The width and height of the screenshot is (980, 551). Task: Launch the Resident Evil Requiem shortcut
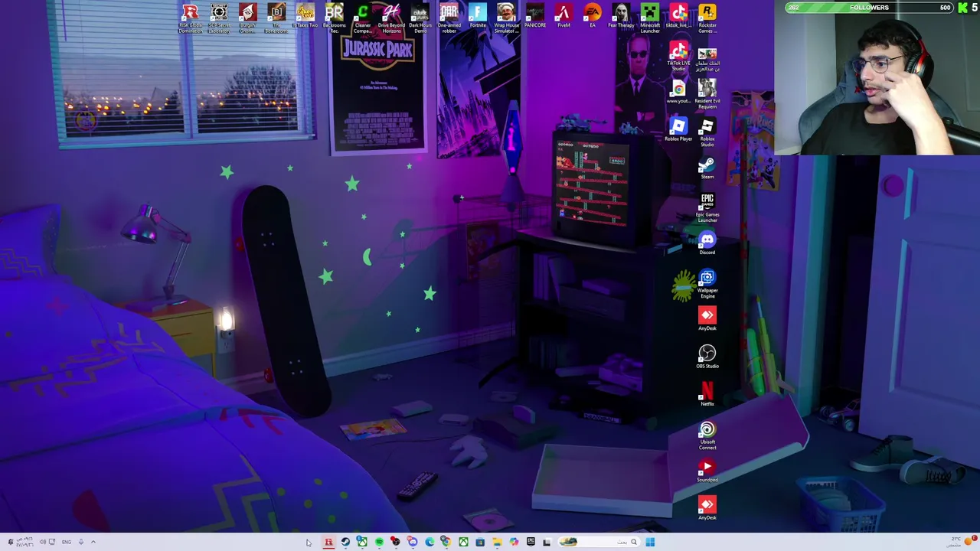click(707, 93)
